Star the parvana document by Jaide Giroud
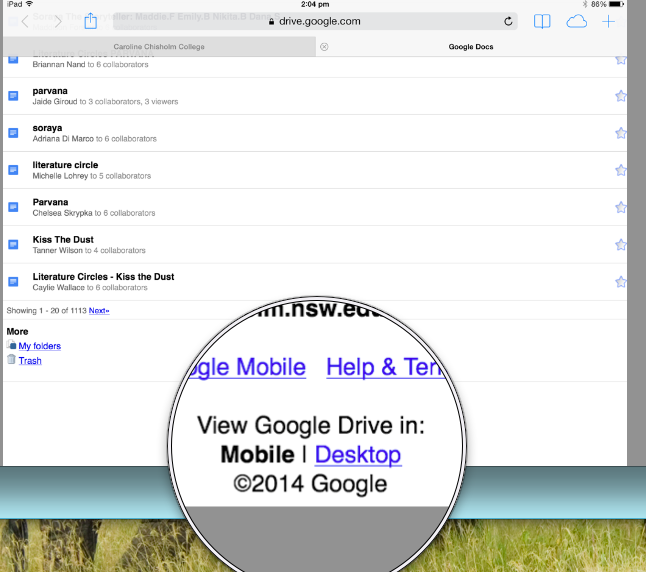The height and width of the screenshot is (572, 646). [620, 96]
